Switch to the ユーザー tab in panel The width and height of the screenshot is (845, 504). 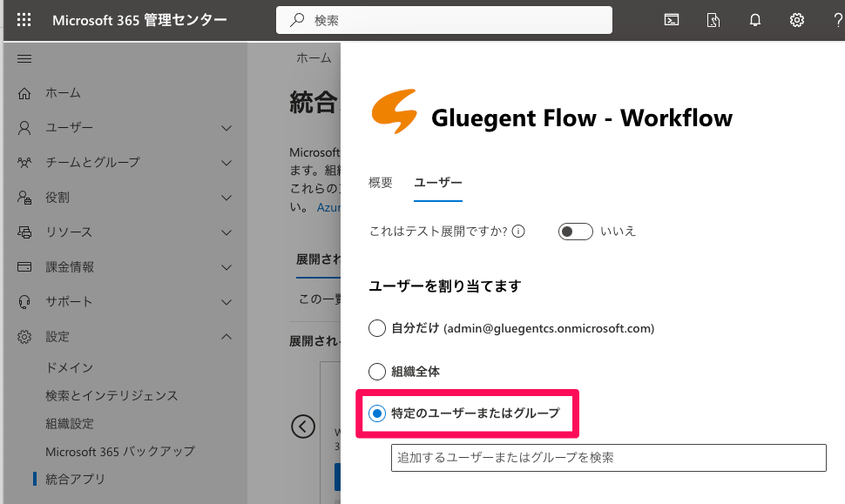tap(438, 183)
